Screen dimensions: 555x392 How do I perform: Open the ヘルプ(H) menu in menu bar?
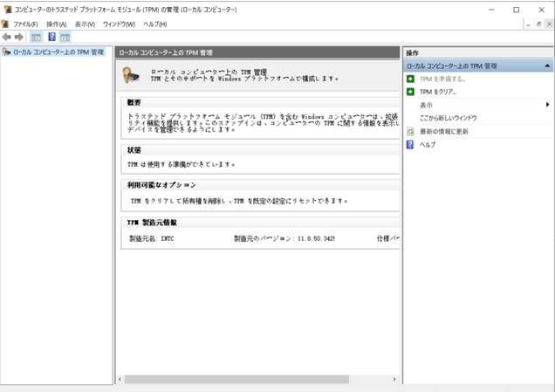pos(155,24)
